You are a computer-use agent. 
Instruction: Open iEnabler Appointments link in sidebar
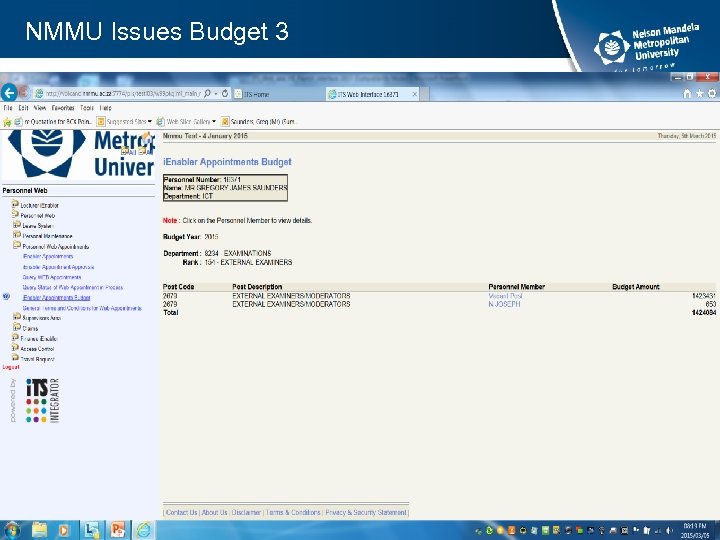[48, 256]
